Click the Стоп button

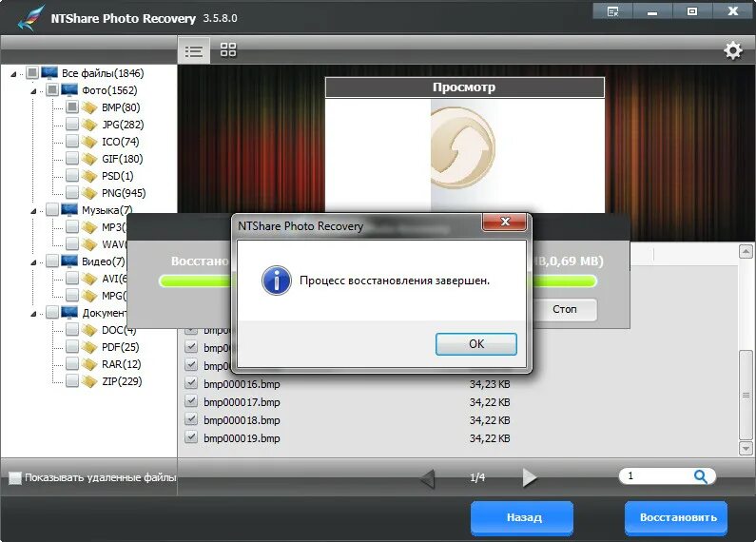point(565,309)
